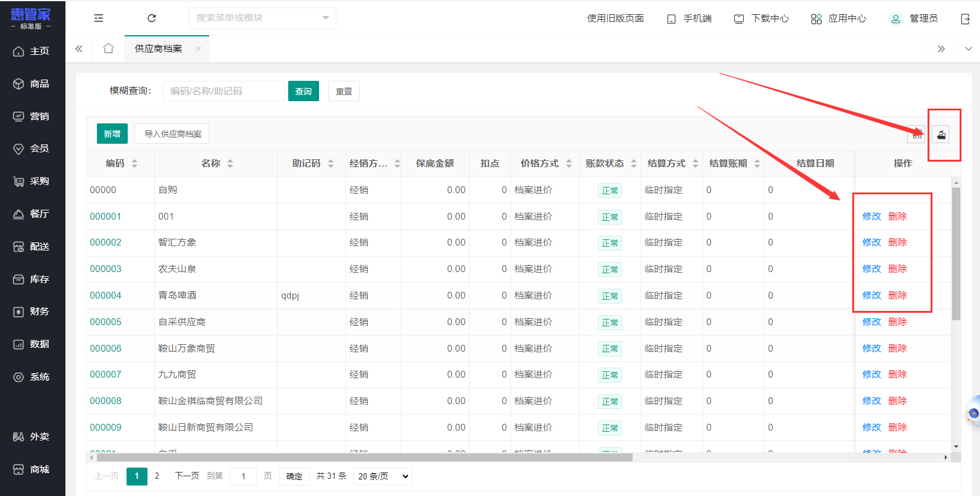The width and height of the screenshot is (980, 496).
Task: Open 应用中心 from the top bar
Action: point(839,19)
